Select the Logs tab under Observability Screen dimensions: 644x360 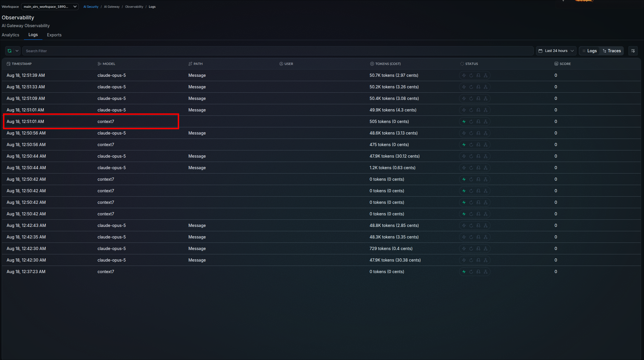tap(33, 35)
